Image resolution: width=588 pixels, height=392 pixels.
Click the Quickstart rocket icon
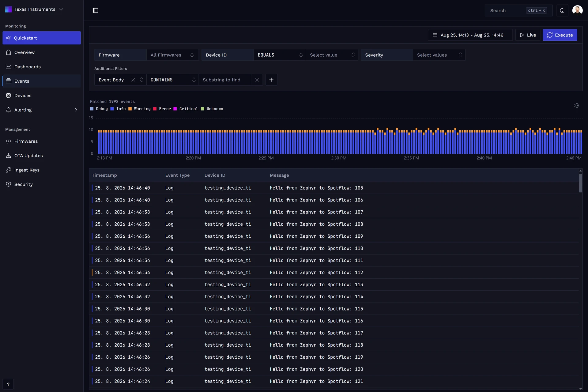(9, 38)
